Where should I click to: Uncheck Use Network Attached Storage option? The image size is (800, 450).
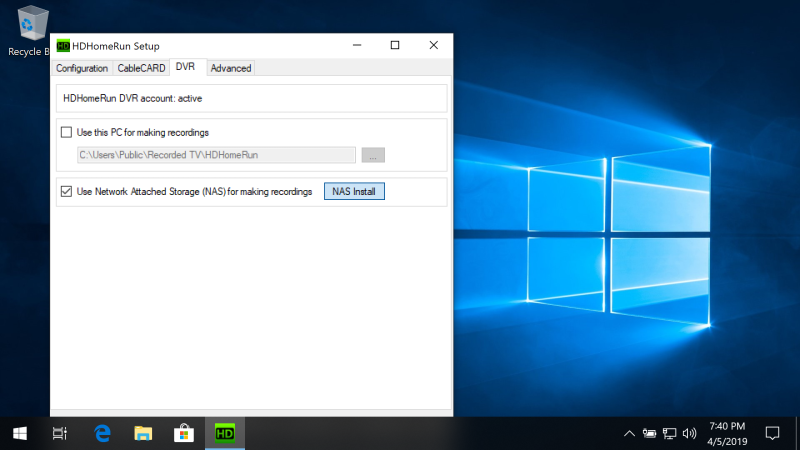pos(66,191)
